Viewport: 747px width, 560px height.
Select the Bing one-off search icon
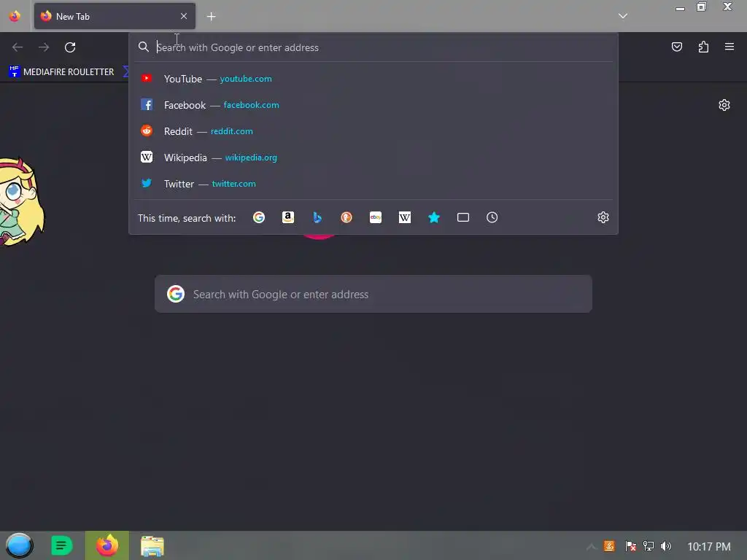317,217
